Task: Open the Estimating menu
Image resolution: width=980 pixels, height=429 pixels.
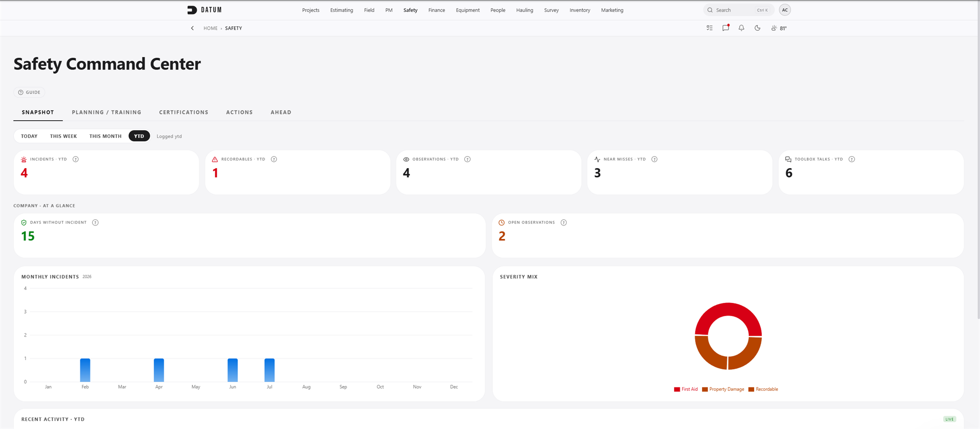Action: click(x=342, y=10)
